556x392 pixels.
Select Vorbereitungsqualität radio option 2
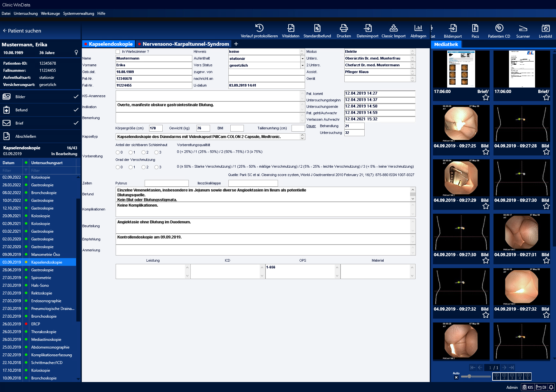(x=143, y=152)
